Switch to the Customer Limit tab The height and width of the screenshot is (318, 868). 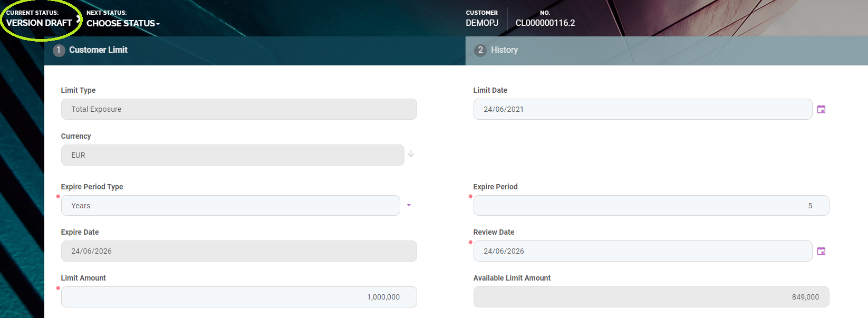tap(98, 50)
